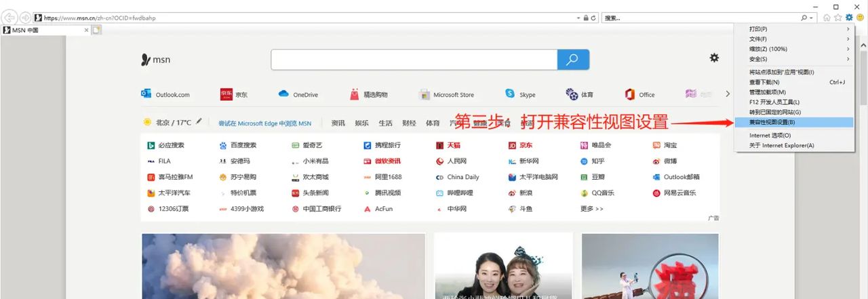Image resolution: width=868 pixels, height=299 pixels.
Task: Go to Home via the house icon
Action: [827, 18]
